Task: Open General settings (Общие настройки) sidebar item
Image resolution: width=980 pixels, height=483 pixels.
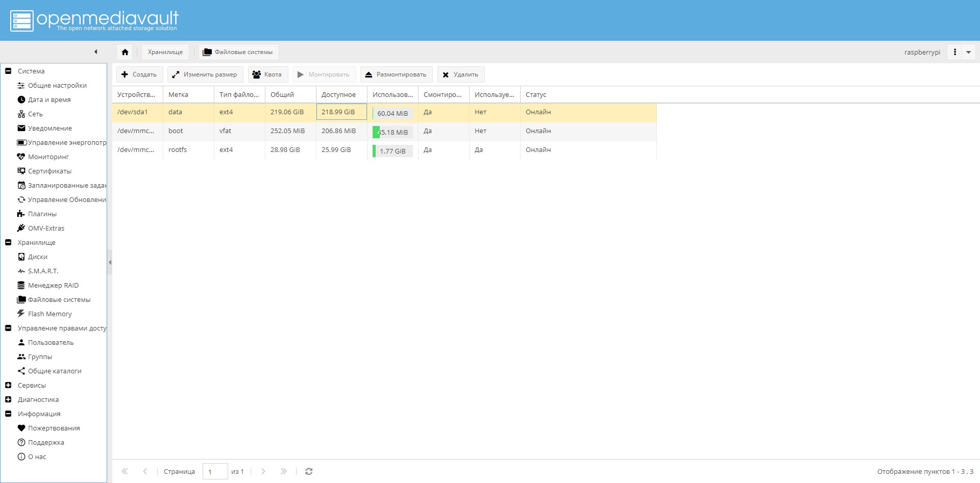Action: coord(57,86)
